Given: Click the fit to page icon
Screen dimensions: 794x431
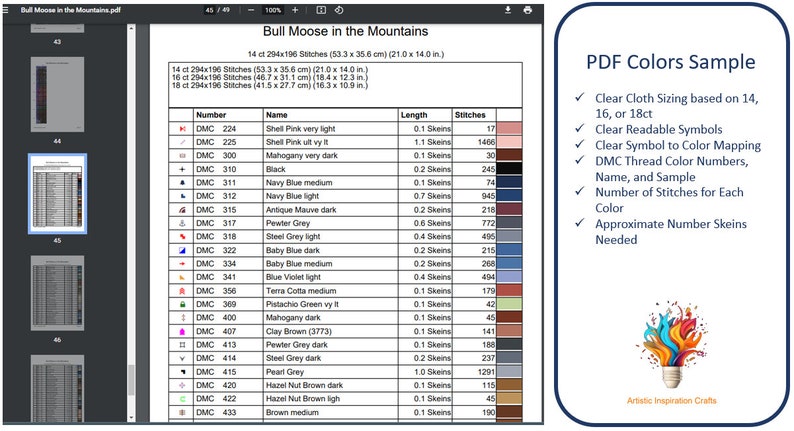Looking at the screenshot, I should coord(321,10).
